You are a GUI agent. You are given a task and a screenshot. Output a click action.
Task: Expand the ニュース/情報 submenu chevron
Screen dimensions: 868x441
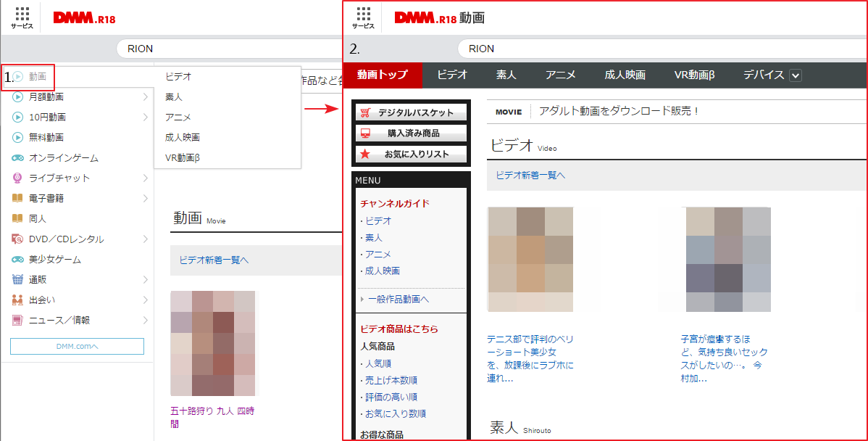pos(145,320)
